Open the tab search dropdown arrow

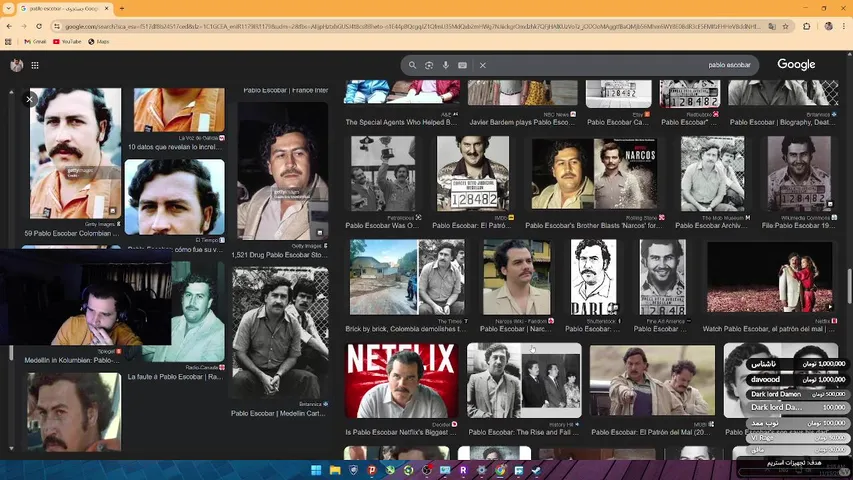[8, 8]
